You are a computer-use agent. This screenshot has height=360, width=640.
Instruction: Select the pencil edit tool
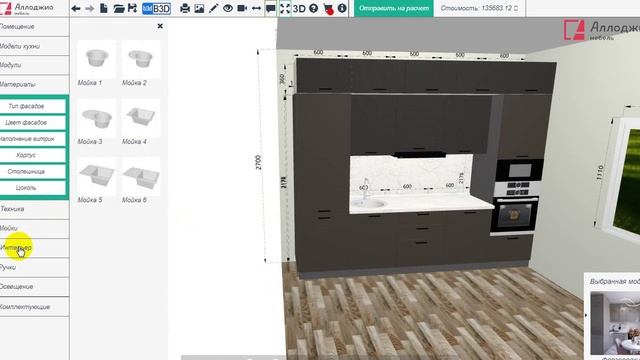point(213,8)
